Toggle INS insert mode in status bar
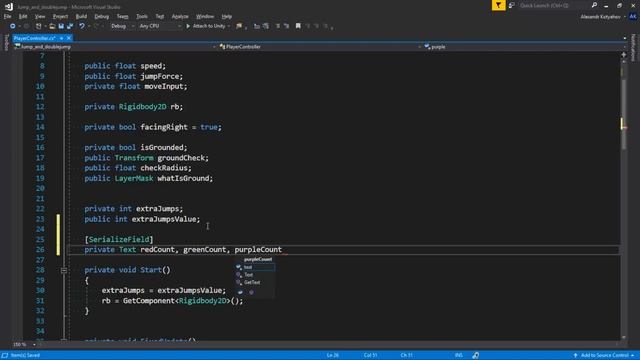Image resolution: width=640 pixels, height=360 pixels. pyautogui.click(x=459, y=355)
